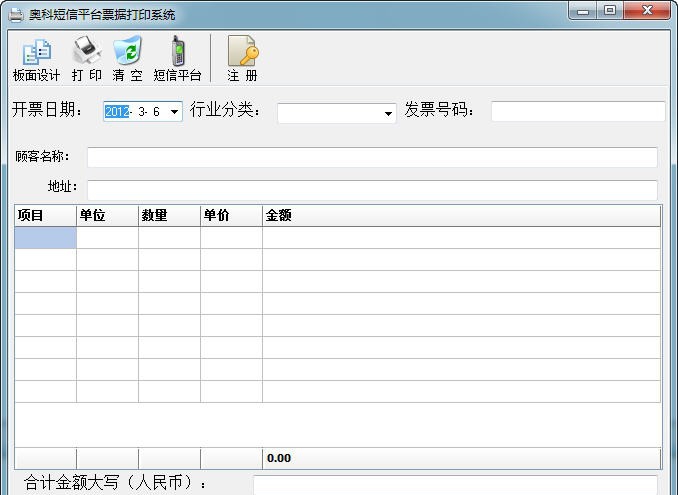Minimize the 奥科短信平台票据打印系统 window
The height and width of the screenshot is (495, 678).
click(x=583, y=10)
